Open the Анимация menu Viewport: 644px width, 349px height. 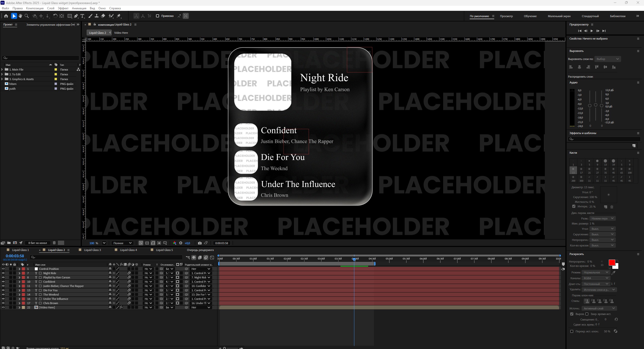(x=79, y=8)
